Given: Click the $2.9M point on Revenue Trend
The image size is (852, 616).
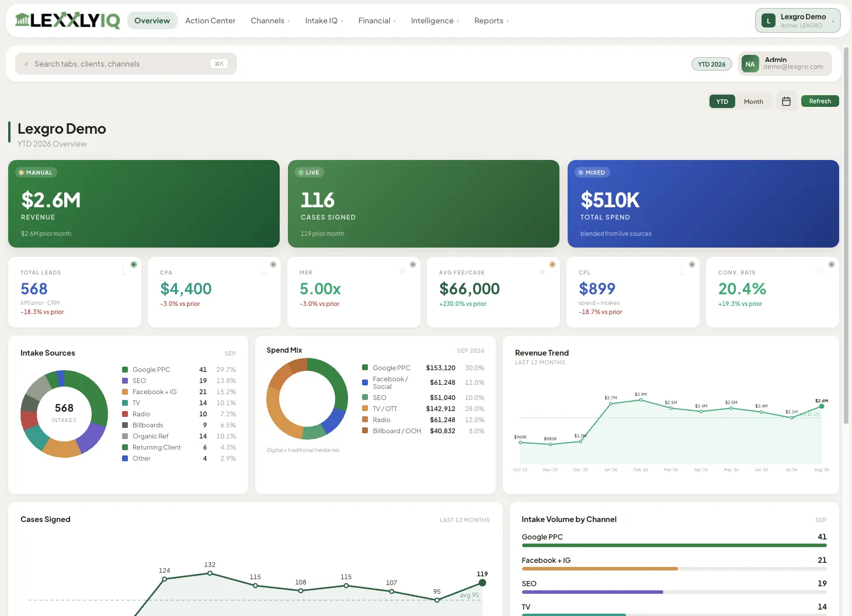Looking at the screenshot, I should tap(641, 400).
